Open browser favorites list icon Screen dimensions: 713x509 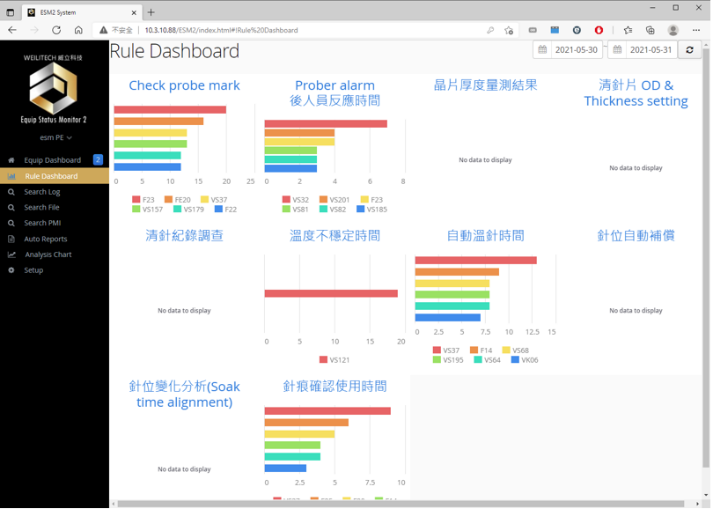pos(628,30)
